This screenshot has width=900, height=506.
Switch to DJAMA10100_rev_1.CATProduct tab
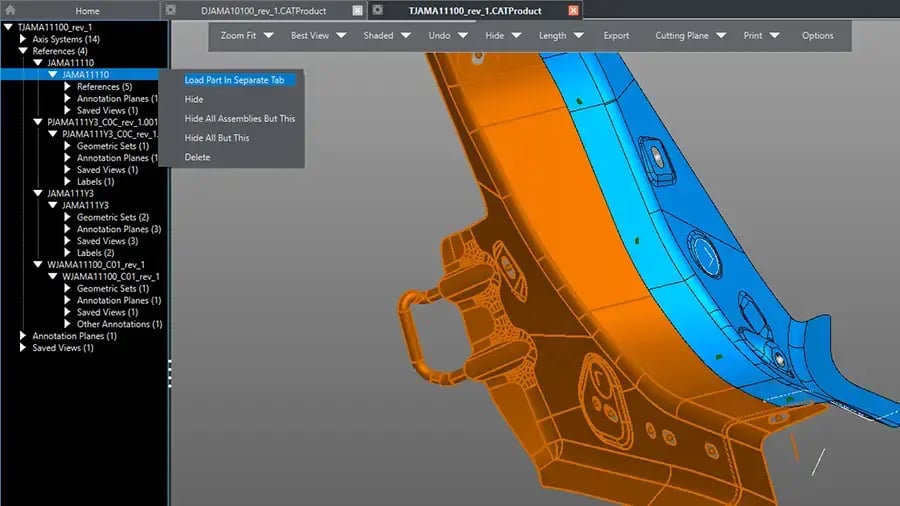click(x=263, y=10)
